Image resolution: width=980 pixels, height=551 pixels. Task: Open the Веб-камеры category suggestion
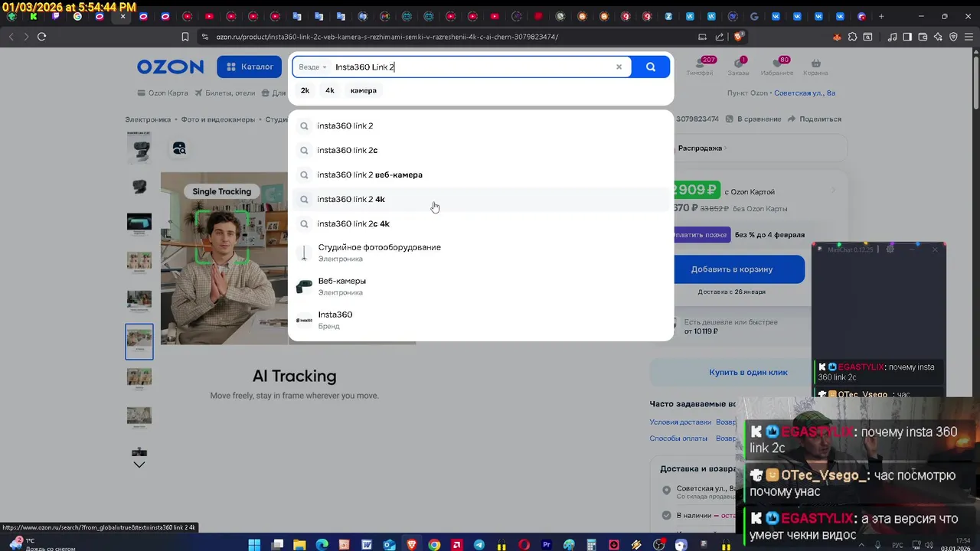coord(481,286)
